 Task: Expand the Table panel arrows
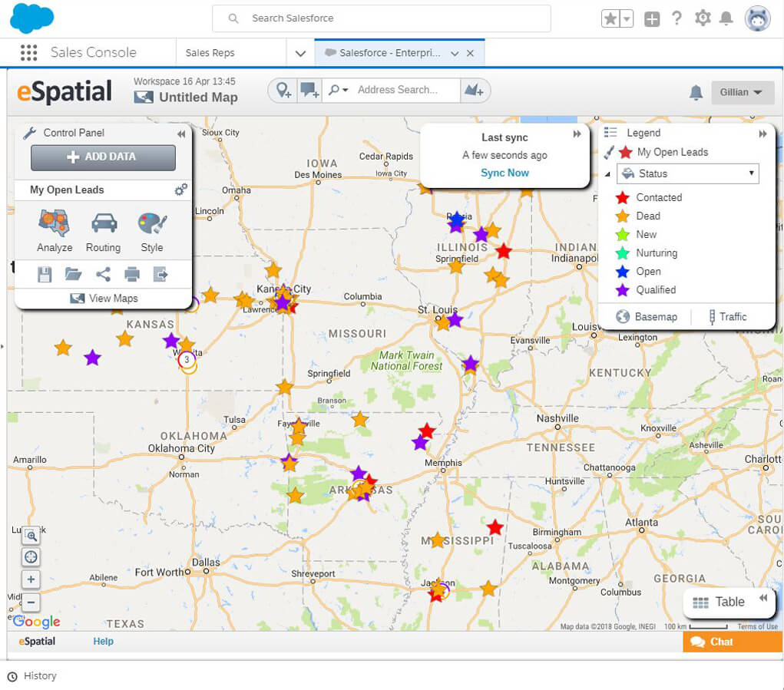tap(763, 598)
